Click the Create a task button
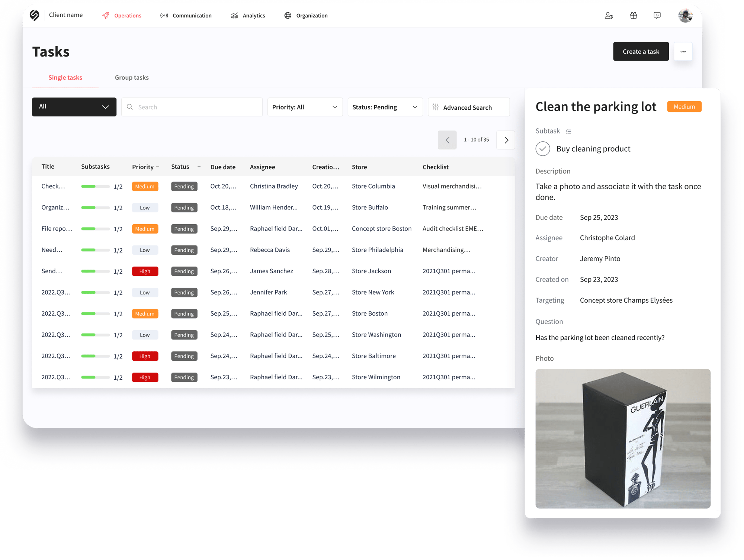 [641, 51]
